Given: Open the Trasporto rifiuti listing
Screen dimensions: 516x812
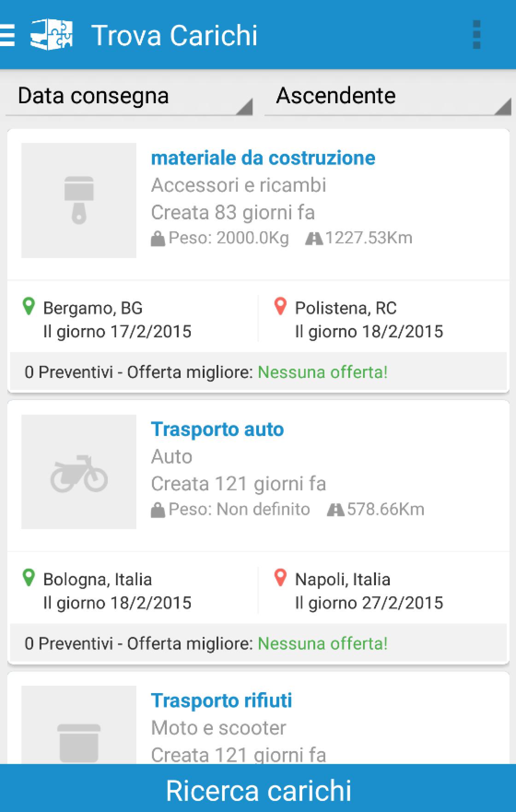Looking at the screenshot, I should (x=222, y=701).
